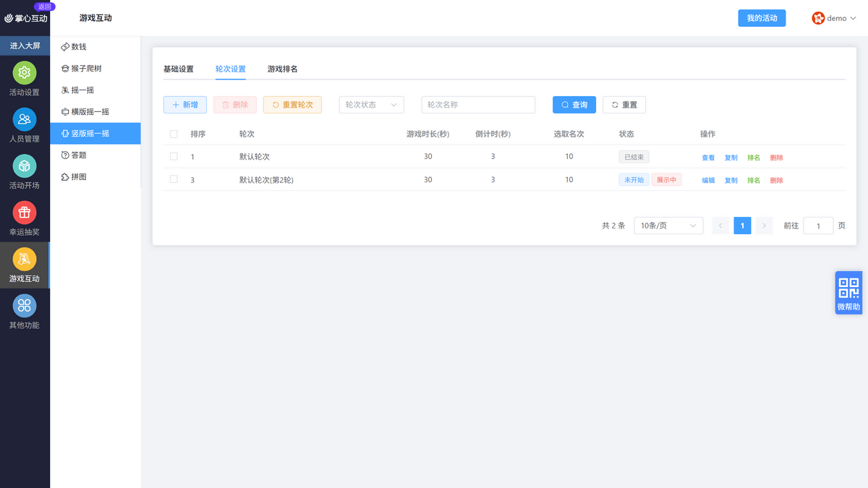This screenshot has height=488, width=868.
Task: Click the 进入大屏 button
Action: pos(25,46)
